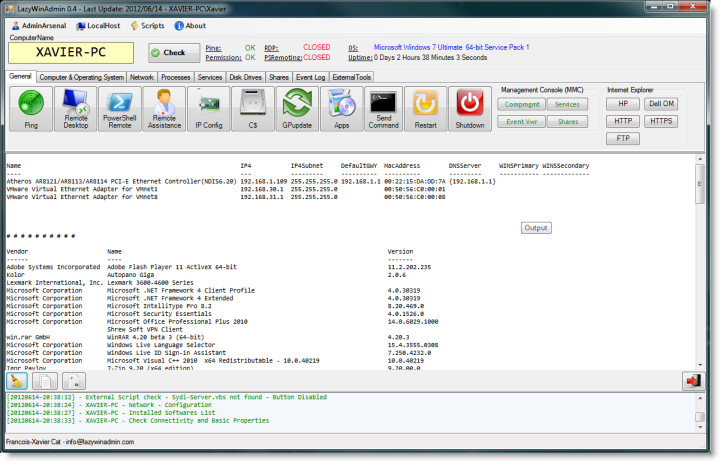This screenshot has width=720, height=462.
Task: Click the XAVIER-PC computer name field
Action: click(71, 53)
